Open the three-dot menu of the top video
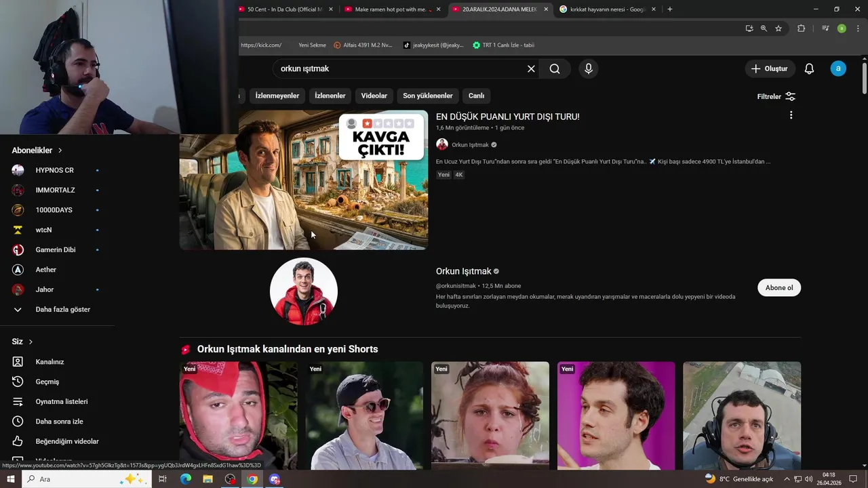This screenshot has height=488, width=868. [791, 115]
